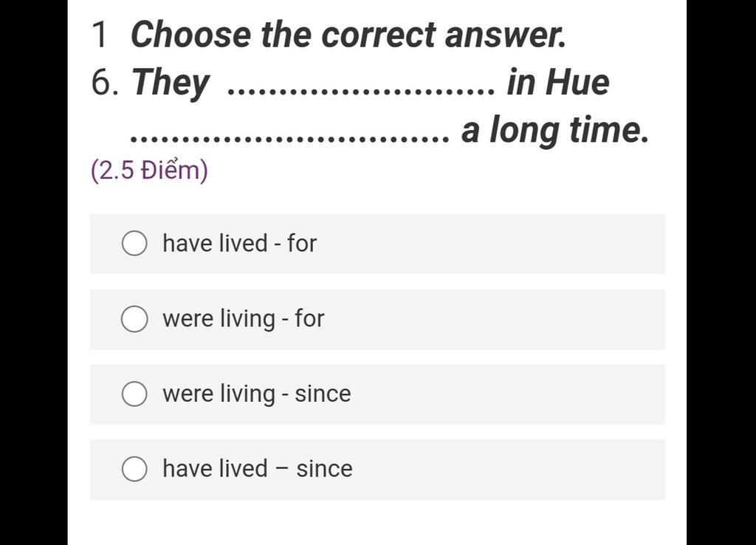Pick the 'were living - since' radio button
756x545 pixels.
click(x=134, y=394)
